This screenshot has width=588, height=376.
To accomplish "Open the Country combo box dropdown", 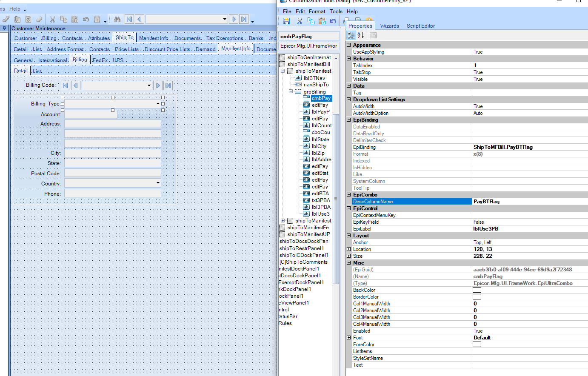I will [x=158, y=183].
